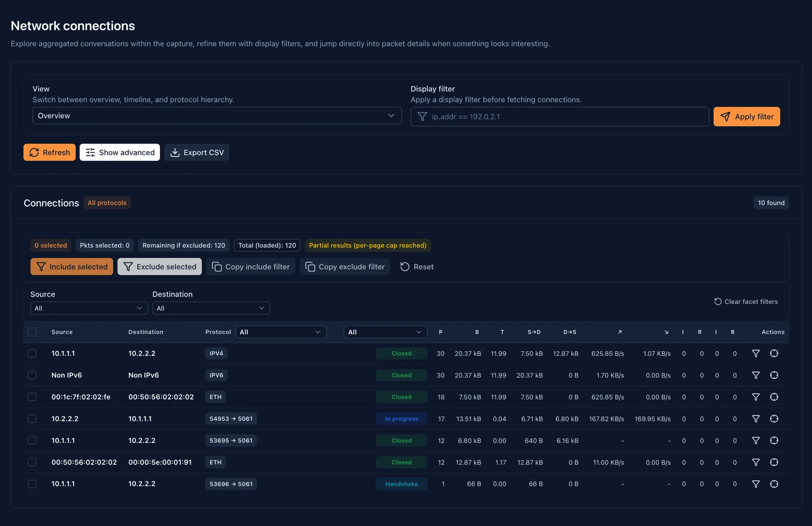Click filter icon in 00:1c:7f:02:02:fe row
The width and height of the screenshot is (812, 526).
(756, 397)
